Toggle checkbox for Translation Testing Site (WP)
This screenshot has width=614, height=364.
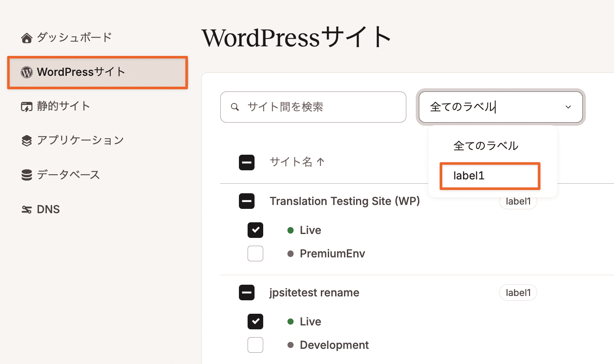[x=247, y=201]
